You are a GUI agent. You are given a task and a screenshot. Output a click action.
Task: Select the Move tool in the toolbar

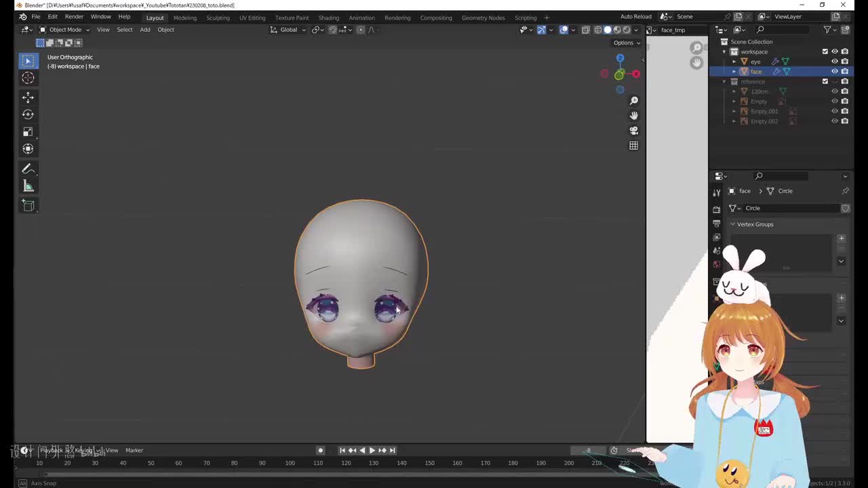(x=28, y=98)
